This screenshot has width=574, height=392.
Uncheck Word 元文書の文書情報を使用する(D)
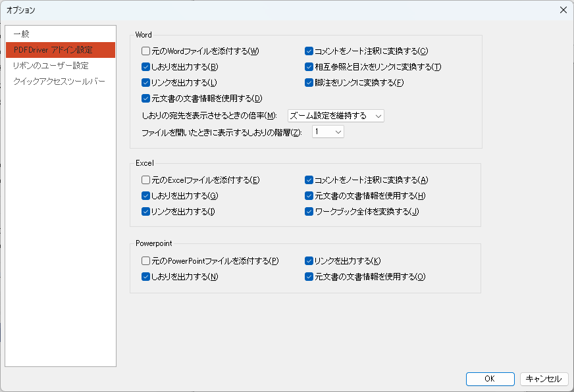pyautogui.click(x=145, y=98)
